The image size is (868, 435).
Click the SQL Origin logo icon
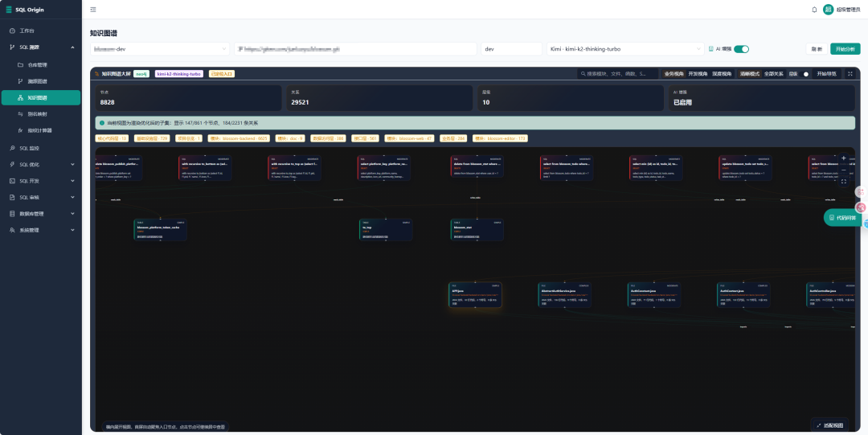coord(8,10)
